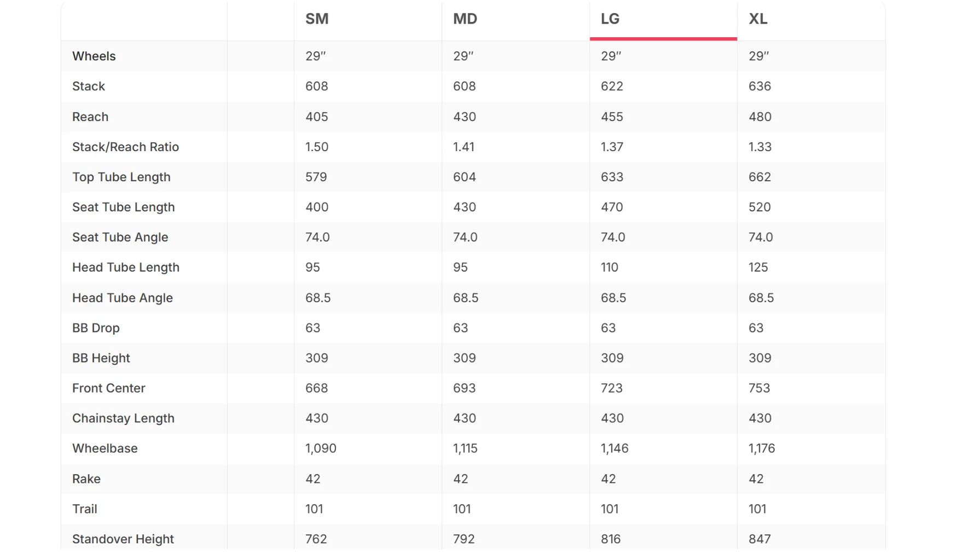Click the XL seat tube length 520
Viewport: 980px width, 552px height.
pos(759,207)
